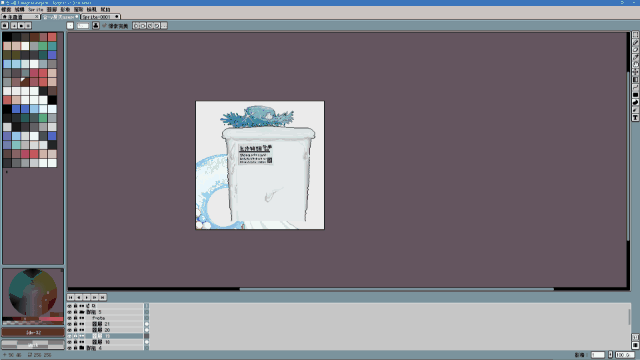Select the Pencil tool in right toolbar
640x360 pixels.
point(636,42)
